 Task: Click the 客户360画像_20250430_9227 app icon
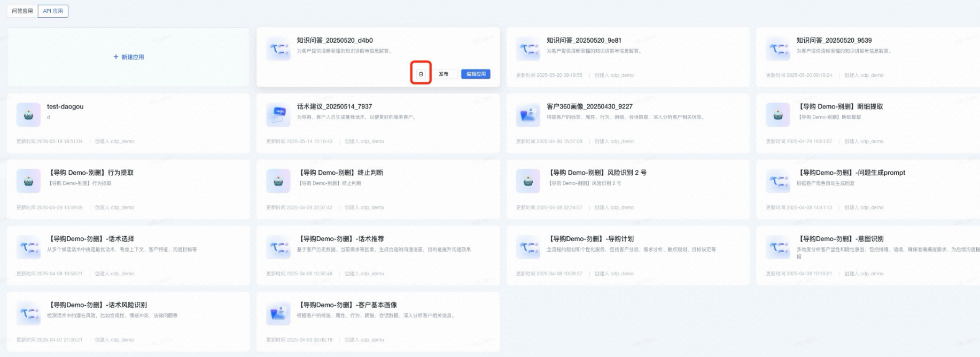tap(528, 115)
